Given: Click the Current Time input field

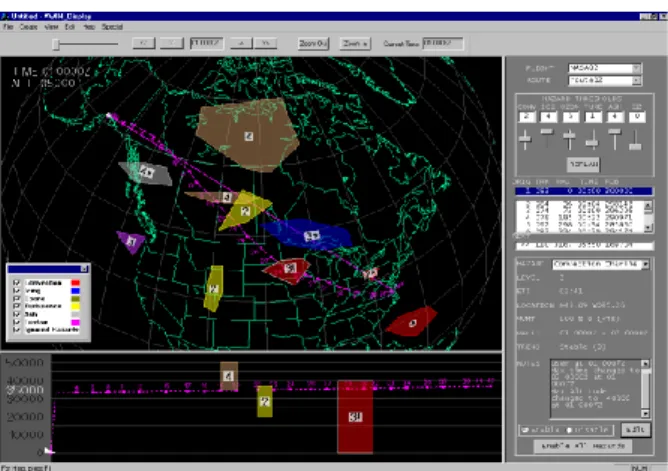Looking at the screenshot, I should pos(443,43).
